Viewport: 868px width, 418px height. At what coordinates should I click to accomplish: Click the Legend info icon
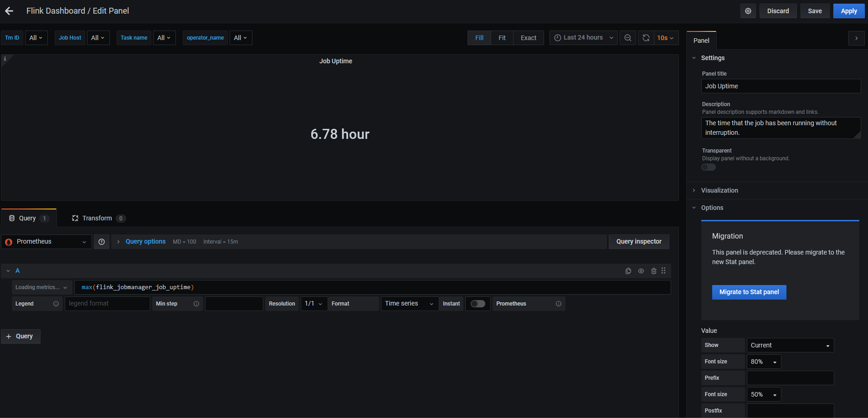pos(56,304)
